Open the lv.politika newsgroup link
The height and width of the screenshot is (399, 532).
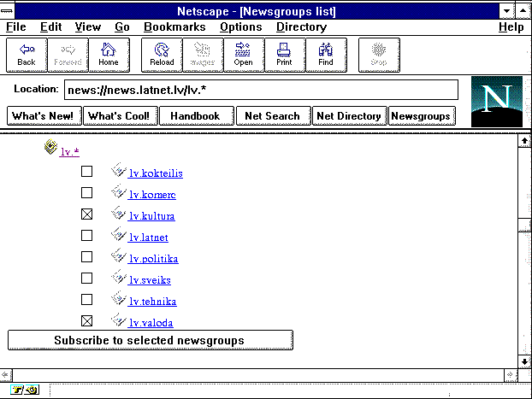153,259
